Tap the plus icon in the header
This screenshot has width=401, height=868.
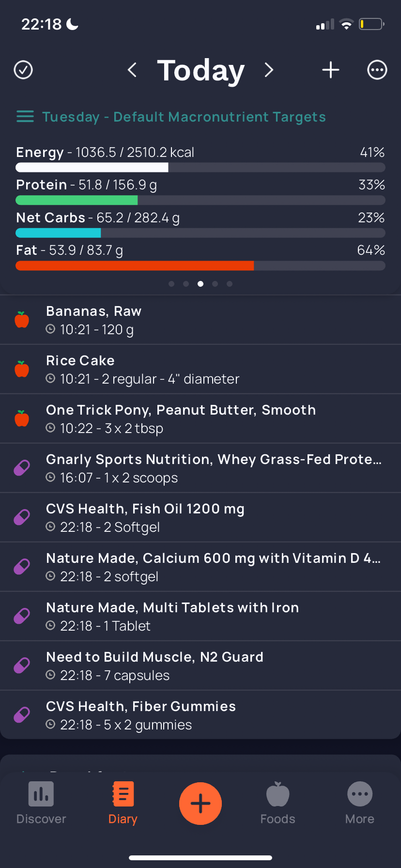pos(331,70)
